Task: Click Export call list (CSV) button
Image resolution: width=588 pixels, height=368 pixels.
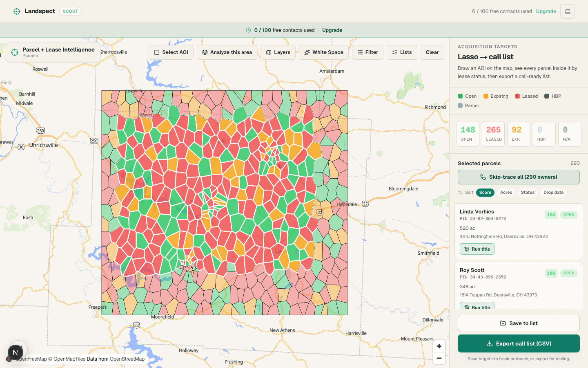Action: click(519, 343)
